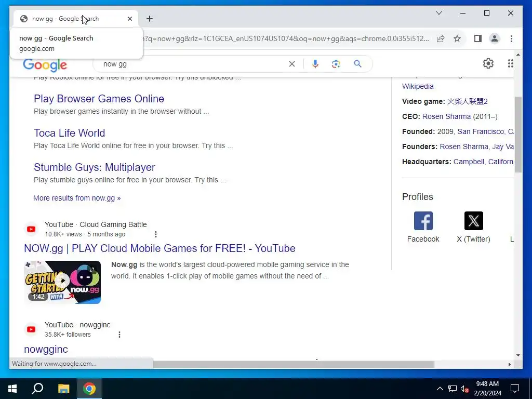Click the YouTube favicon of Cloud Gaming Battle
The image size is (532, 399).
[x=31, y=229]
